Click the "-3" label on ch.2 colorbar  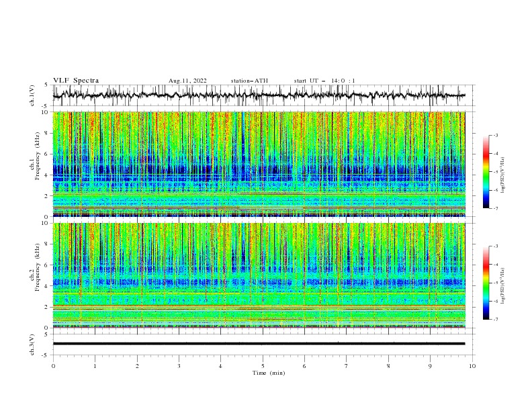point(496,246)
